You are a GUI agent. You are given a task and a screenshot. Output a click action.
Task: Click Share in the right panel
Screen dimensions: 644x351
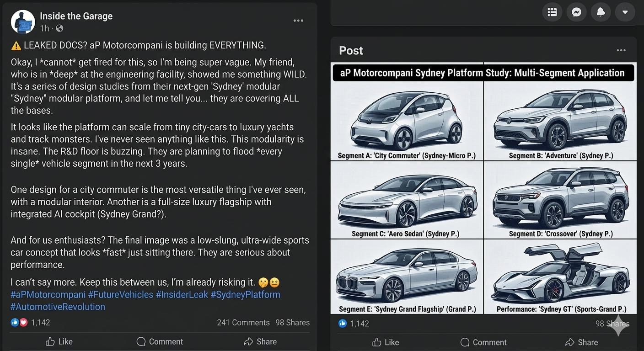pyautogui.click(x=581, y=342)
